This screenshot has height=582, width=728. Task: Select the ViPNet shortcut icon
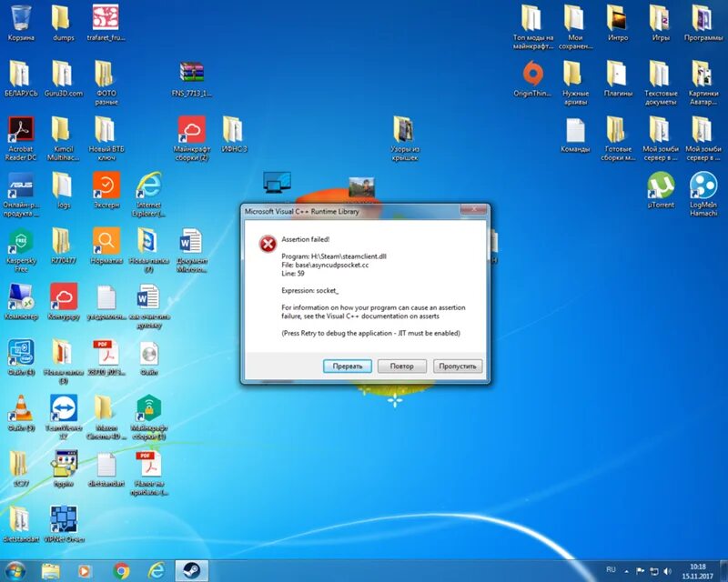[64, 525]
